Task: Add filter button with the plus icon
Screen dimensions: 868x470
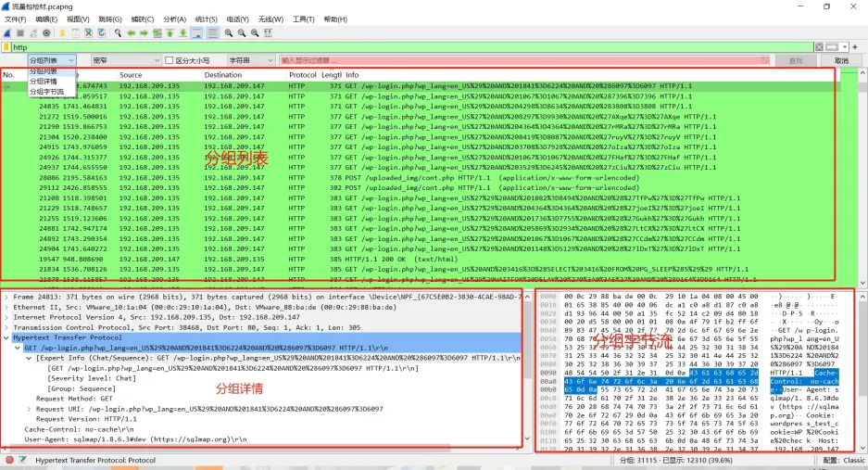Action: point(855,47)
